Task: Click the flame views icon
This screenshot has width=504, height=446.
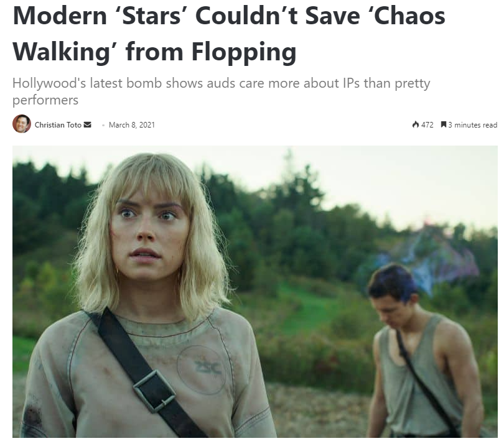Action: pos(416,124)
